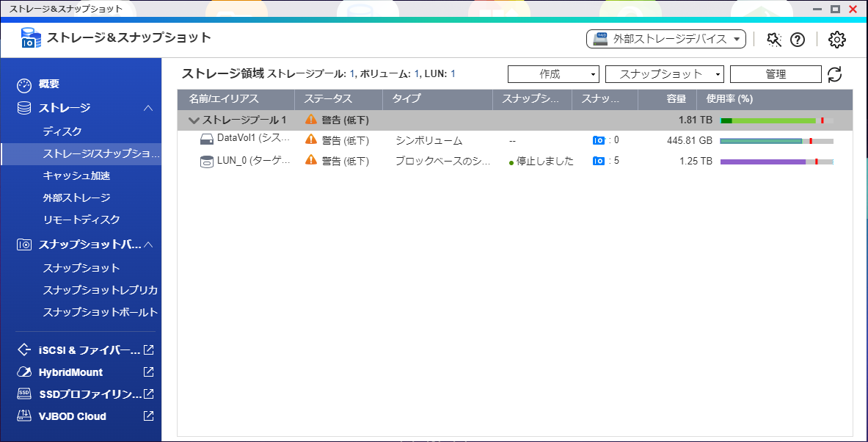
Task: Click external-link icon next to VJBOD Cloud
Action: (x=148, y=416)
